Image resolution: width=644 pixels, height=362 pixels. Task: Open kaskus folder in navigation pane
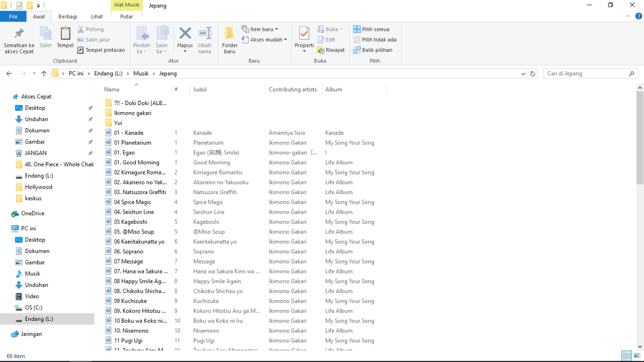(33, 198)
